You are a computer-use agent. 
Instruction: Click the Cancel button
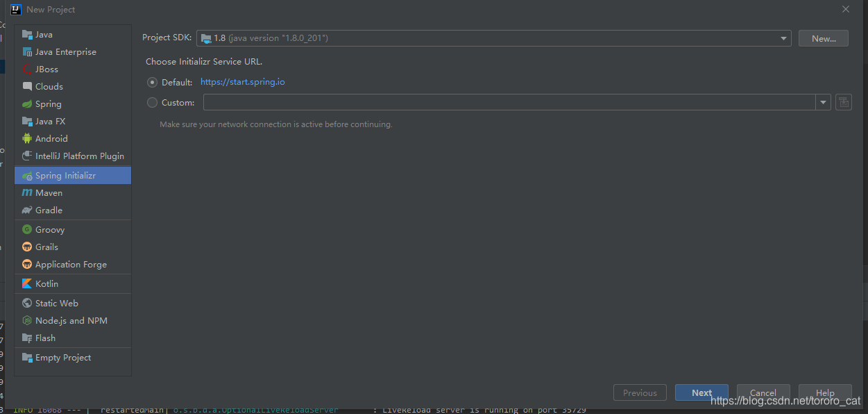(x=763, y=392)
